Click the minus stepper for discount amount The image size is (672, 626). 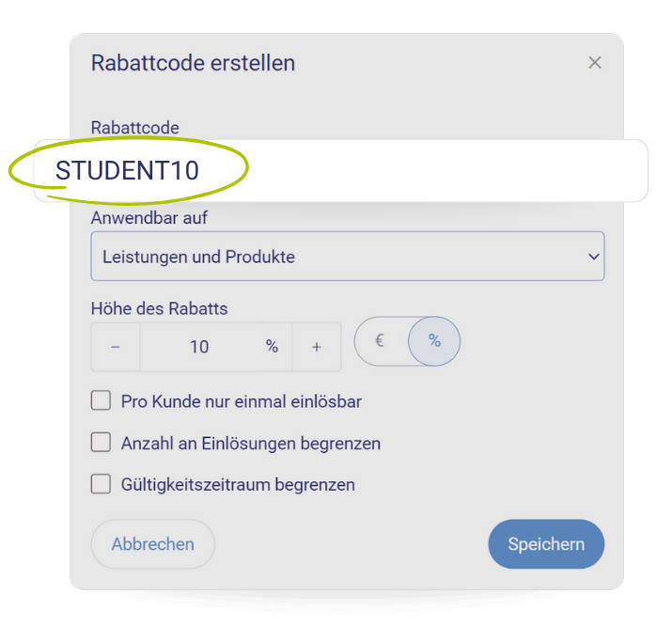coord(116,347)
